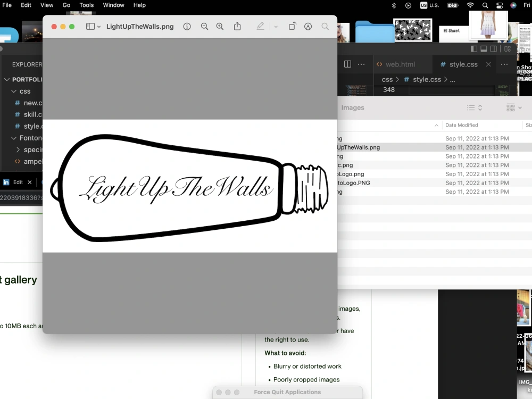The height and width of the screenshot is (399, 532).
Task: Click the battery charging status icon
Action: pos(453,5)
